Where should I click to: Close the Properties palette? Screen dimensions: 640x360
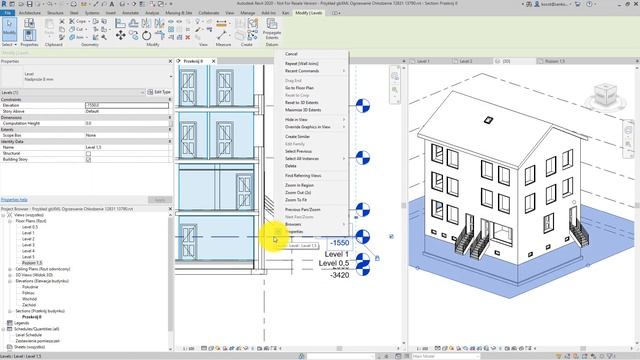pos(170,61)
